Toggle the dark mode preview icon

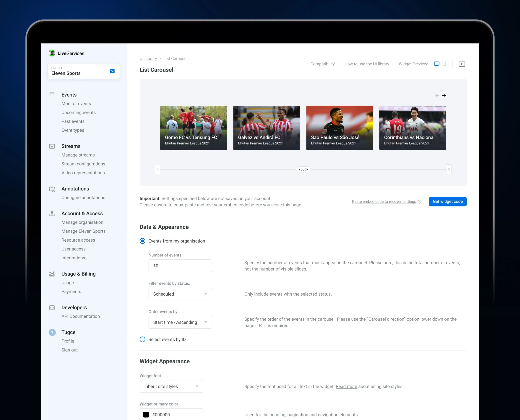[x=462, y=64]
